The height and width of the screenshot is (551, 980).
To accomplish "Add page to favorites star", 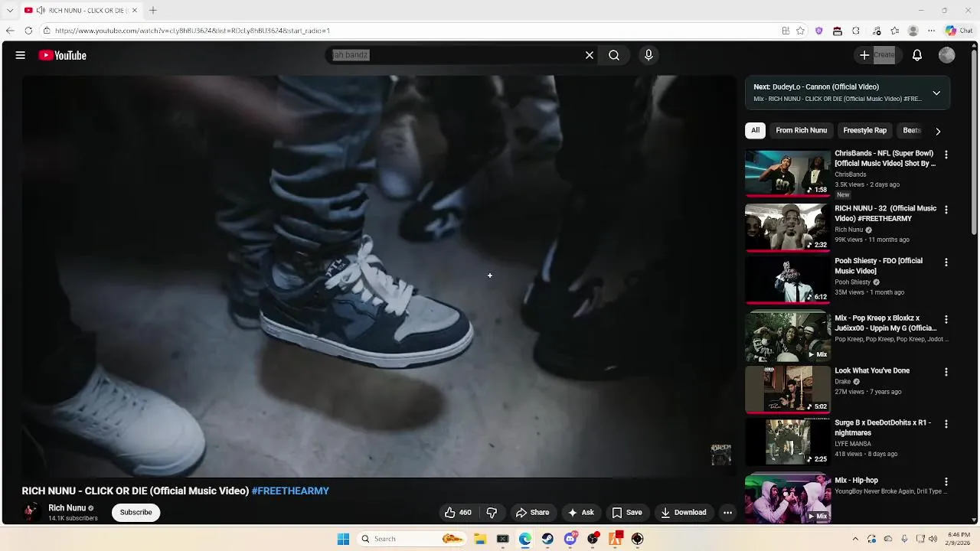I will point(800,31).
